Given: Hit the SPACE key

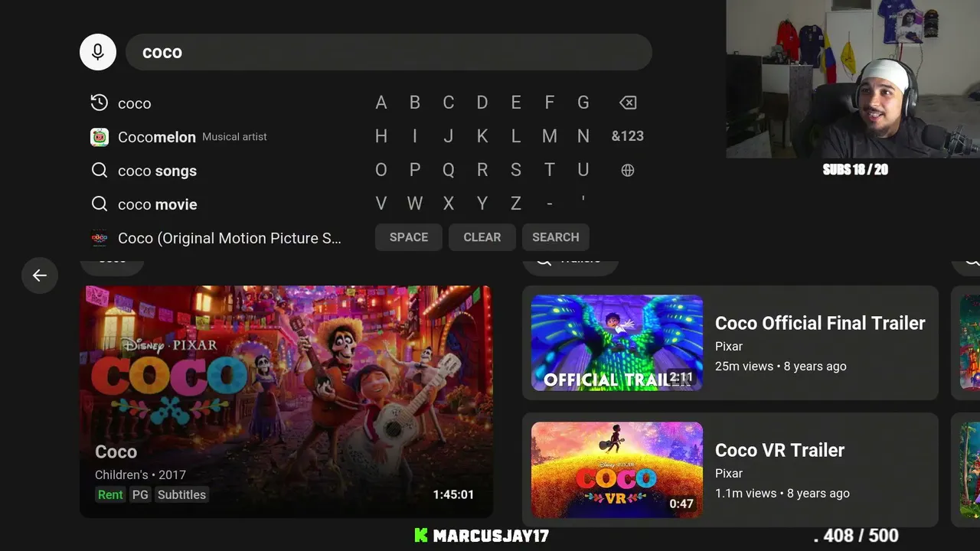Looking at the screenshot, I should 409,237.
